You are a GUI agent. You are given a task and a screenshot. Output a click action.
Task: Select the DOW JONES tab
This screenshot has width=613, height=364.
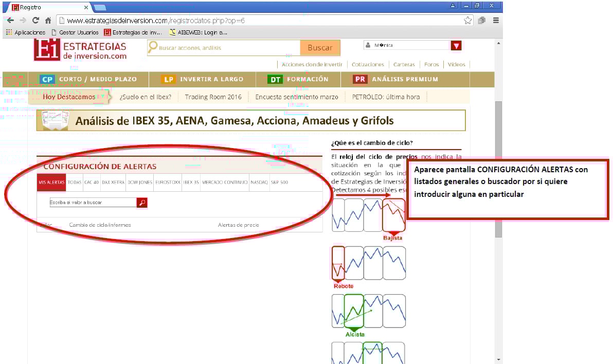(140, 183)
